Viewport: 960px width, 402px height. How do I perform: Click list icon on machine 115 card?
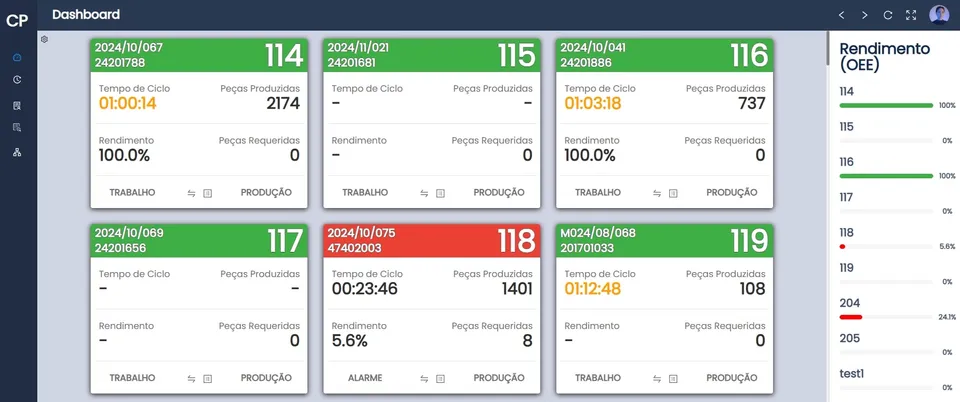click(440, 193)
